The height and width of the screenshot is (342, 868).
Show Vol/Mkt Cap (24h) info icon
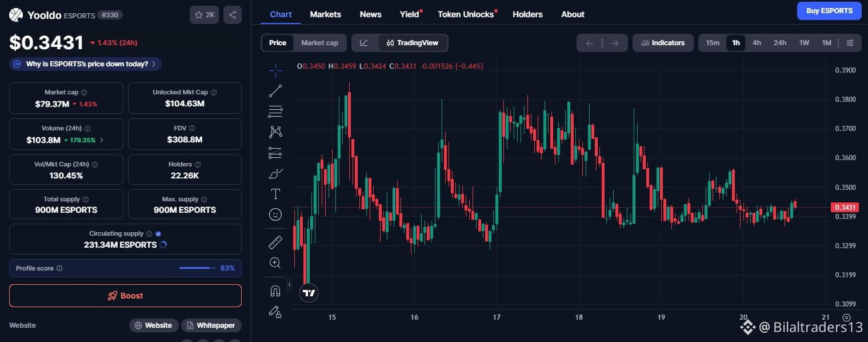click(95, 165)
